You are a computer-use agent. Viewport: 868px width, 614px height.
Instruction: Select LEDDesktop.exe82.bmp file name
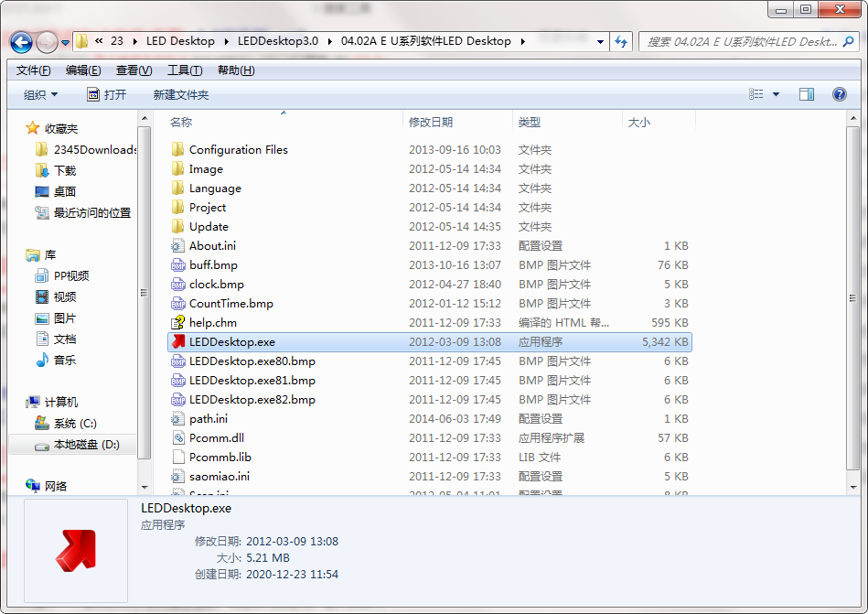252,400
